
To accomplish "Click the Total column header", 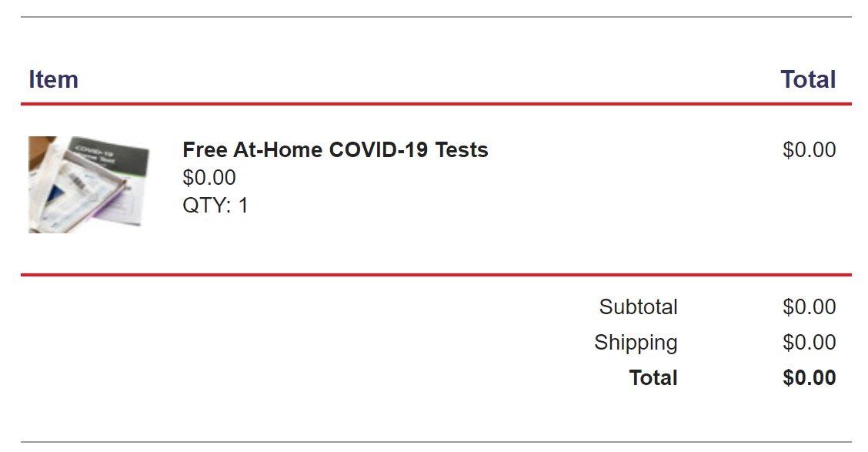I will pyautogui.click(x=808, y=79).
